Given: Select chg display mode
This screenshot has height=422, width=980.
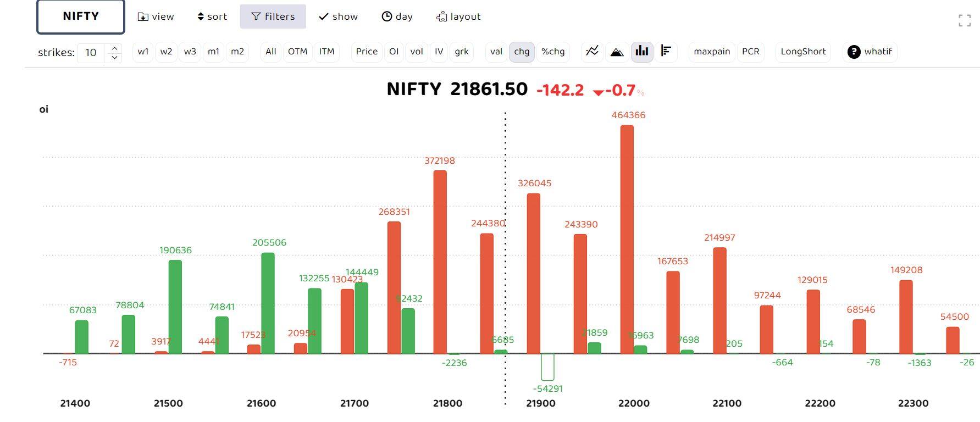Looking at the screenshot, I should [x=522, y=52].
